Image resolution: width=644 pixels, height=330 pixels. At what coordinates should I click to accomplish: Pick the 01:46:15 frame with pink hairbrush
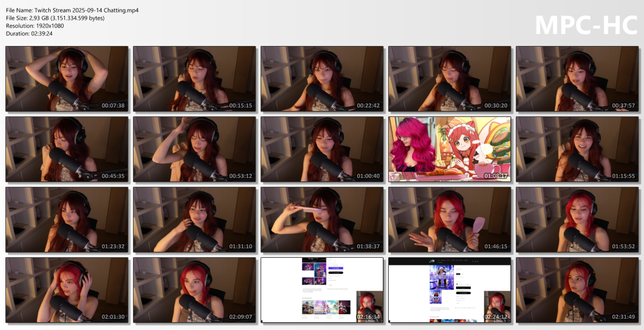point(450,220)
